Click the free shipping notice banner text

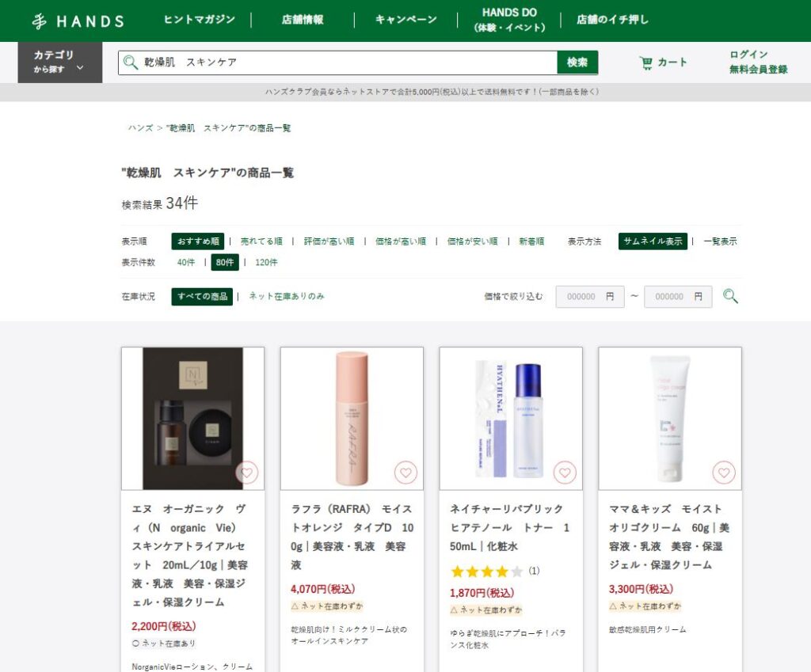tap(432, 92)
